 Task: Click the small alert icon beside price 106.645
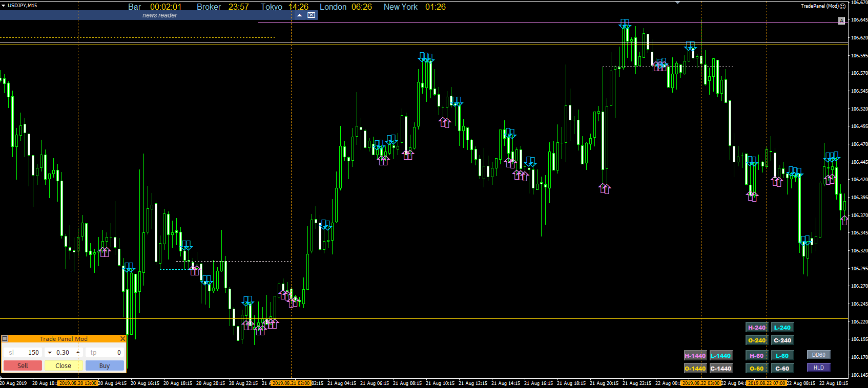(x=841, y=20)
